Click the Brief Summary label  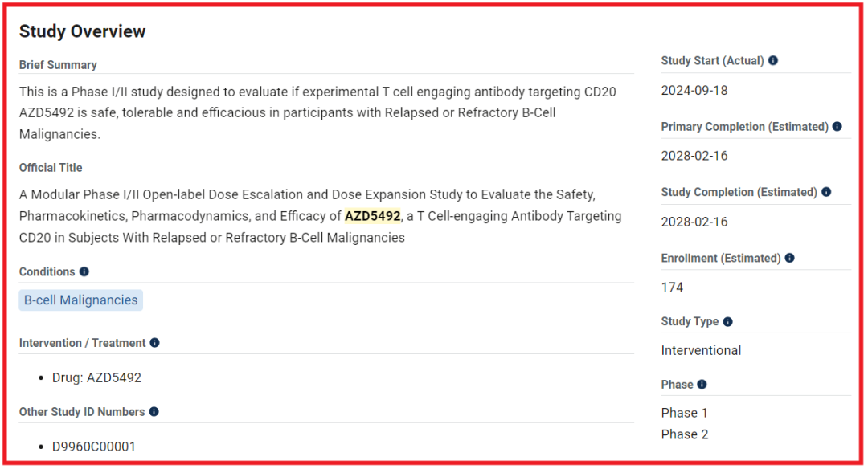(x=58, y=65)
